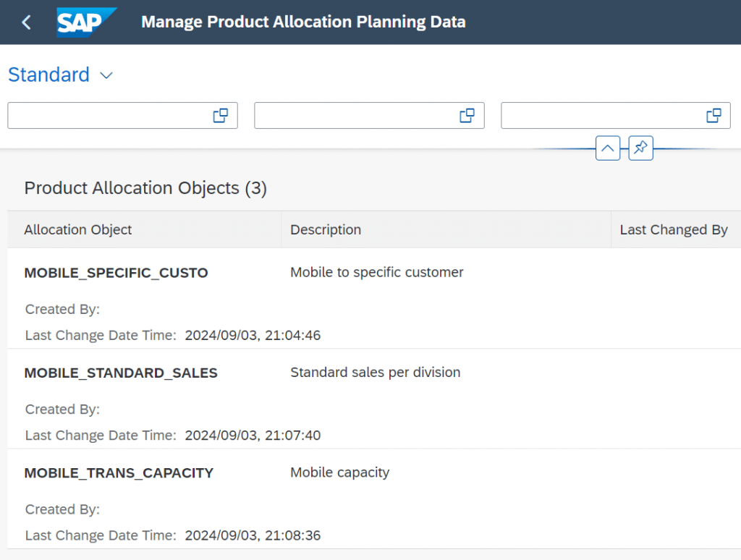Click the timestamp 2024/09/03, 21:08:36
Image resolution: width=741 pixels, height=560 pixels.
click(x=253, y=535)
